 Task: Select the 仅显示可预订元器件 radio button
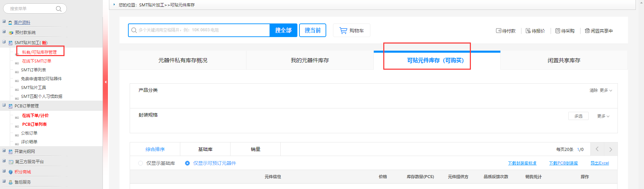[187, 163]
